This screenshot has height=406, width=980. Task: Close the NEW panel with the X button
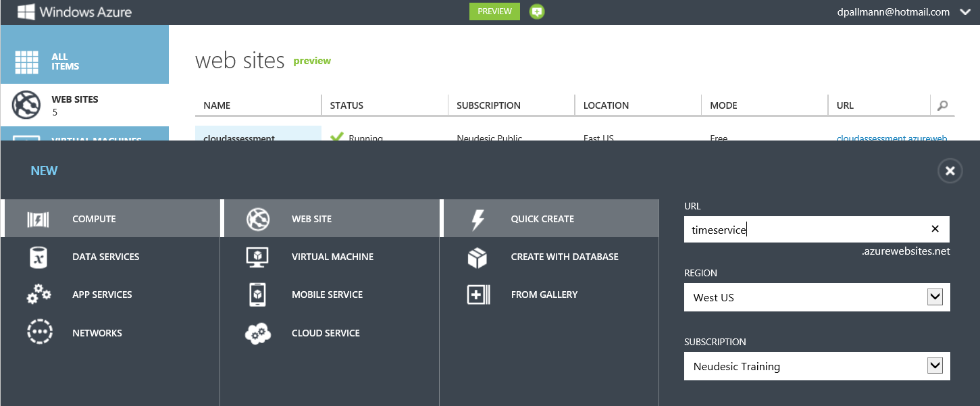click(x=950, y=171)
